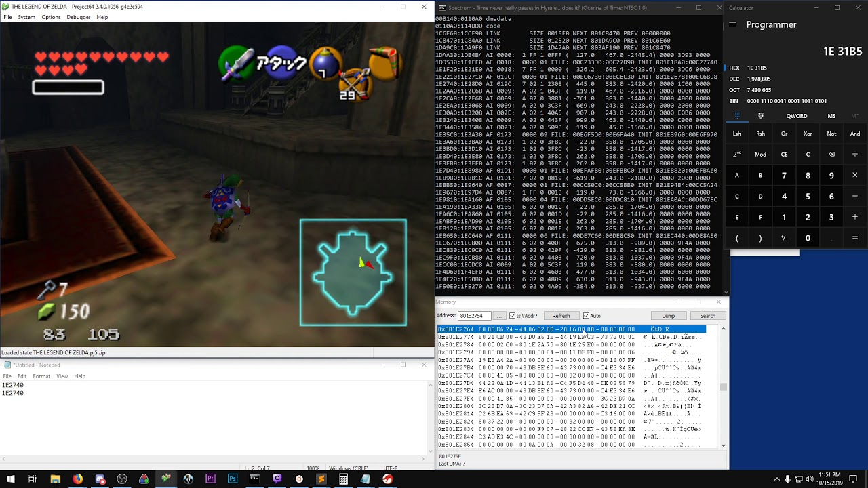Click the Xor button in Calculator
The height and width of the screenshot is (488, 868).
pos(808,134)
